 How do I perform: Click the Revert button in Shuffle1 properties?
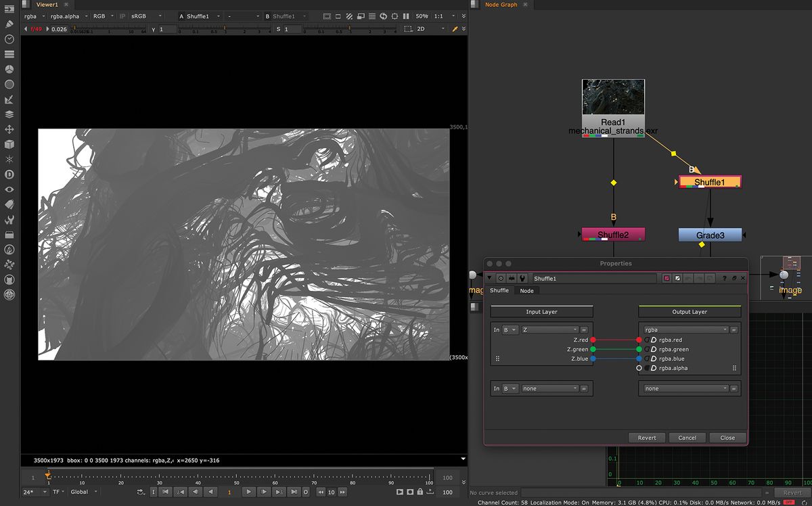click(646, 438)
